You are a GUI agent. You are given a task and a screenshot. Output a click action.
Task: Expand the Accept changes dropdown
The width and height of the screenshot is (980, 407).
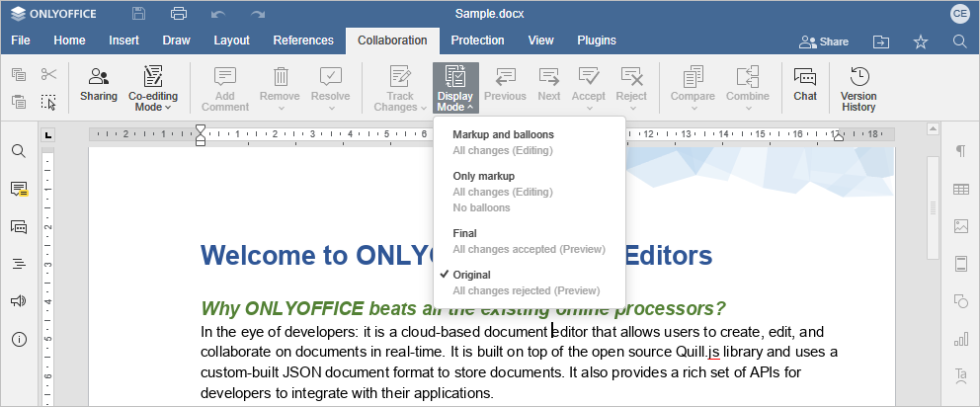pos(589,108)
